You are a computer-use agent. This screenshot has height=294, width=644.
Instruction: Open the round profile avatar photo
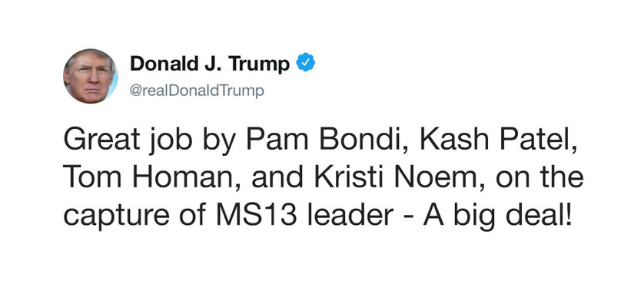(x=91, y=76)
